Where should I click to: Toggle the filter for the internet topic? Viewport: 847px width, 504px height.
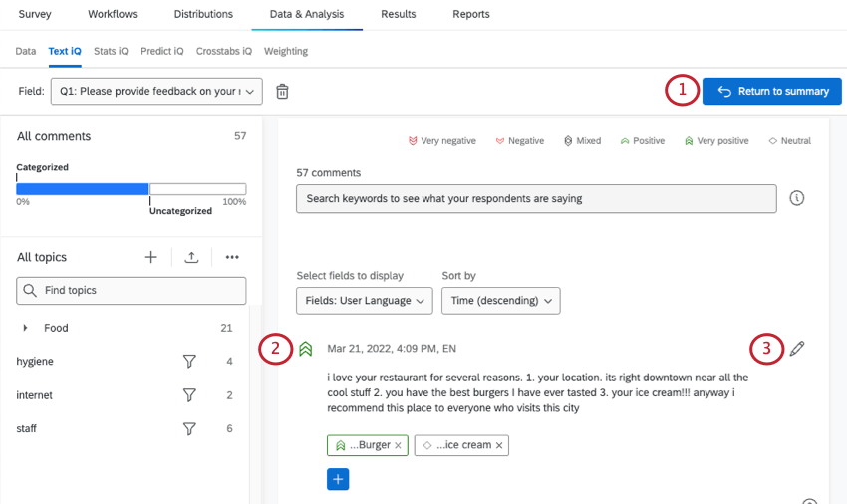point(189,395)
